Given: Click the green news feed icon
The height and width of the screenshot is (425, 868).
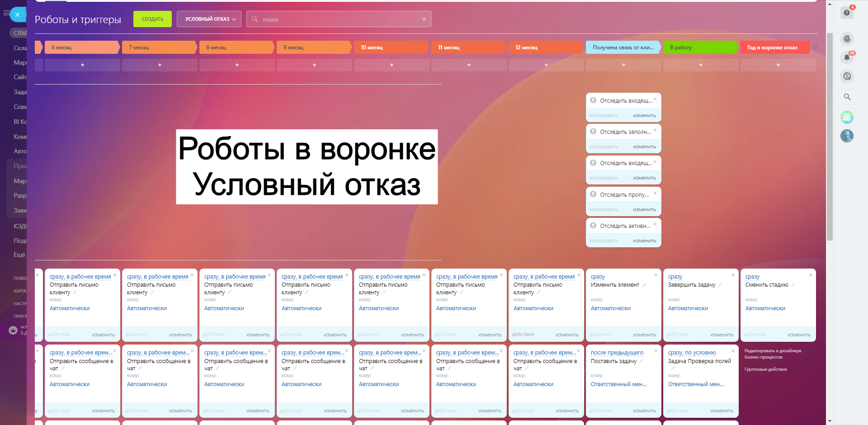Looking at the screenshot, I should (x=847, y=118).
